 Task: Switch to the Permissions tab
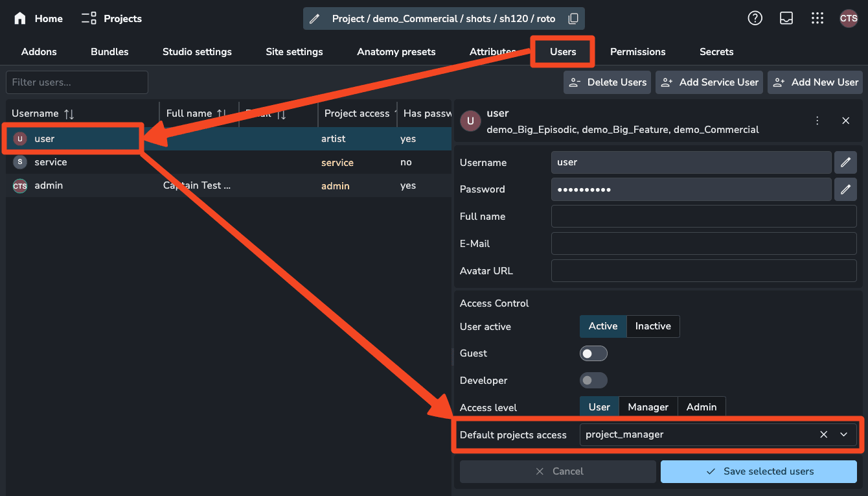(637, 51)
